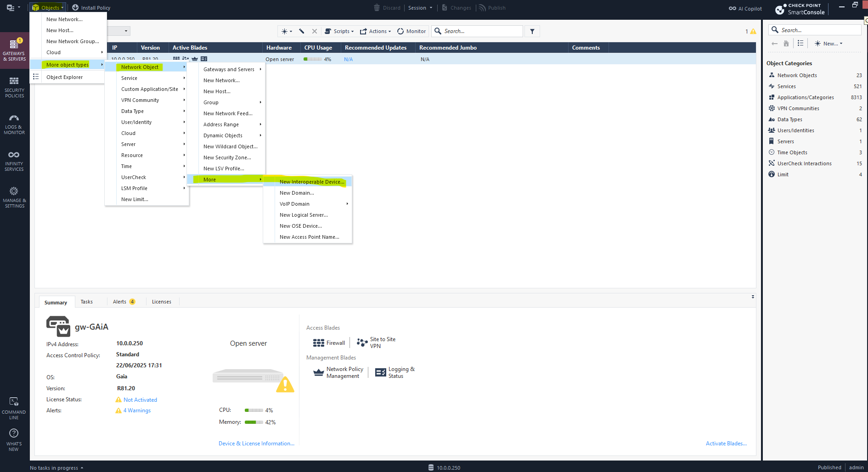
Task: Click the Memory 42% usage bar
Action: coord(254,422)
